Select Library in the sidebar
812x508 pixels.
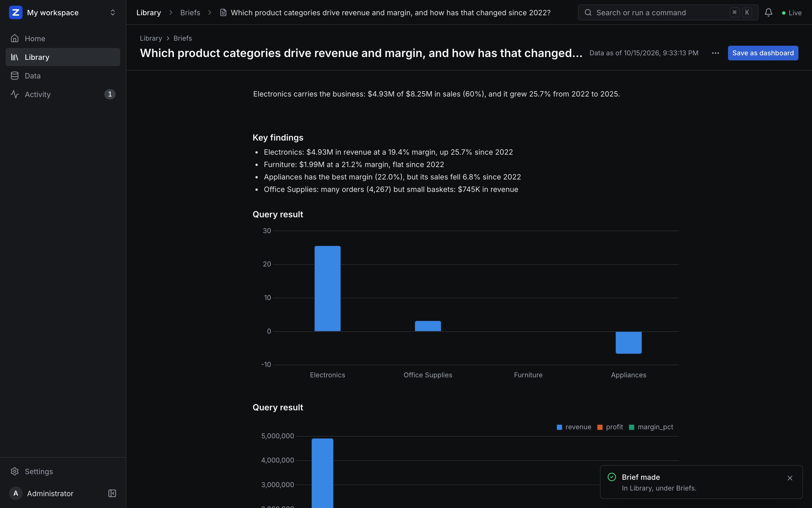(x=63, y=57)
